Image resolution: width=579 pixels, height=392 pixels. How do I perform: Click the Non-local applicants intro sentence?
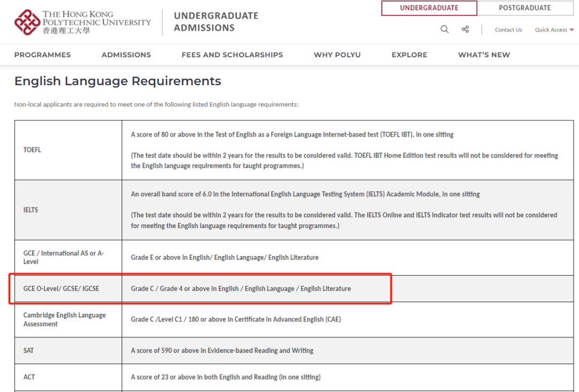point(156,104)
